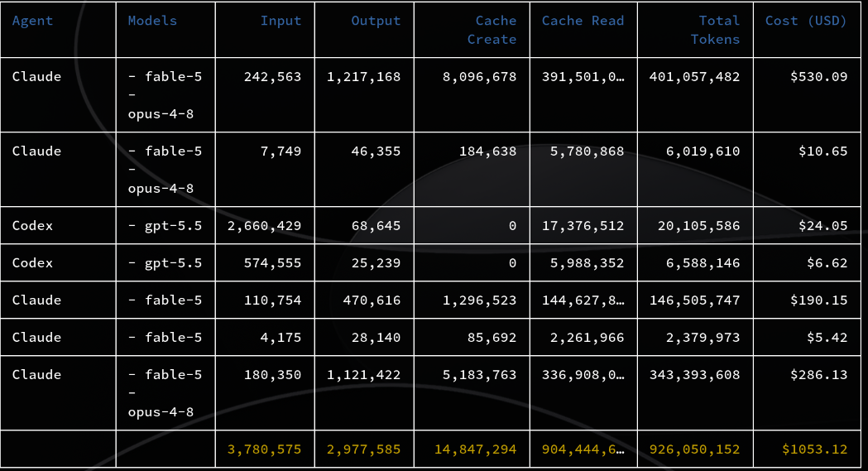Screen dimensions: 868x471
Task: Select the Total Tokens column header
Action: point(715,30)
